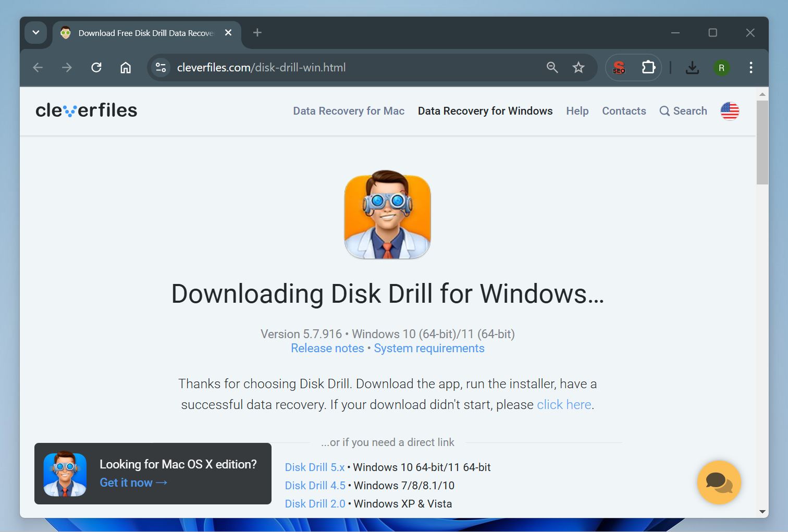Open the Chrome three-dot menu
Viewport: 788px width, 532px height.
[750, 67]
